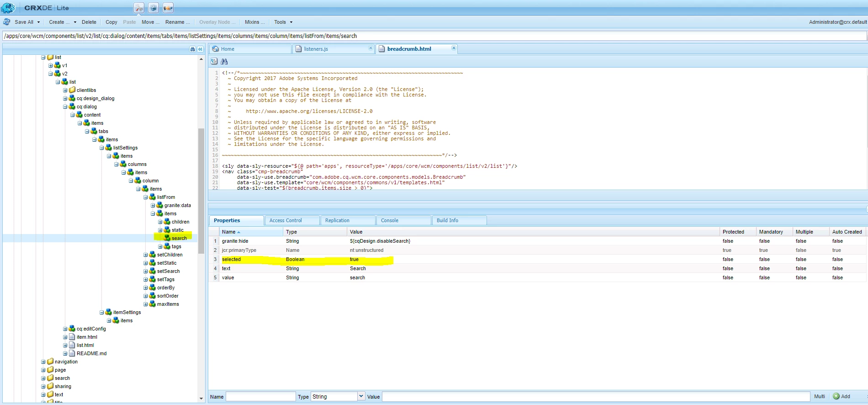Click the property Value input field
The width and height of the screenshot is (868, 405).
pos(596,396)
